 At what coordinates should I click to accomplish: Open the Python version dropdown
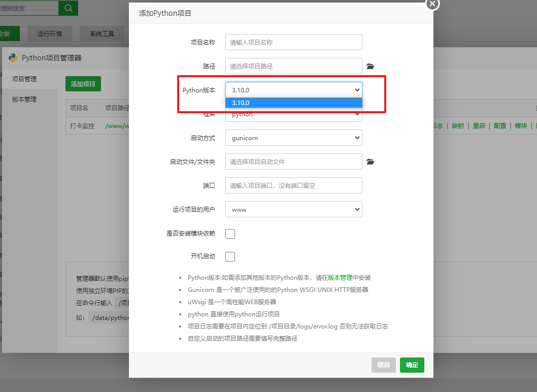pos(294,90)
